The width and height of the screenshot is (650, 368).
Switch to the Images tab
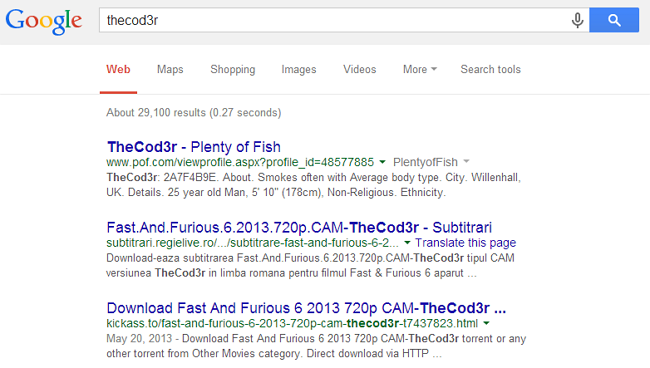[x=298, y=69]
